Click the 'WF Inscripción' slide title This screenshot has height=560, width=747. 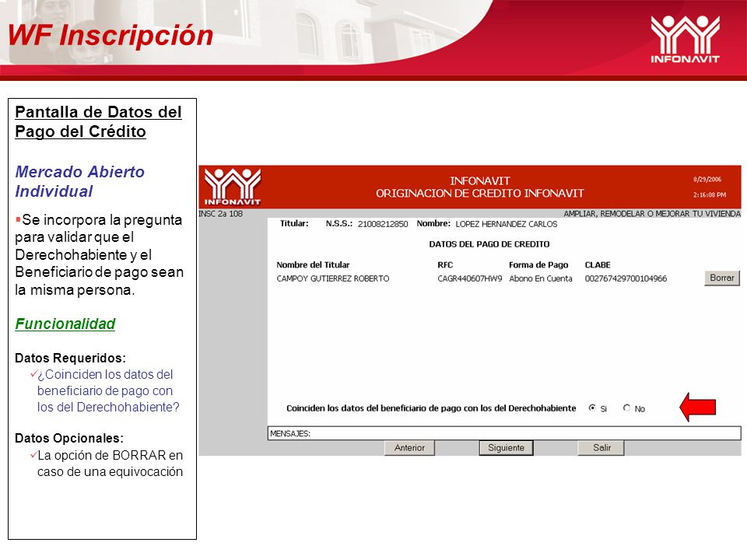click(110, 36)
